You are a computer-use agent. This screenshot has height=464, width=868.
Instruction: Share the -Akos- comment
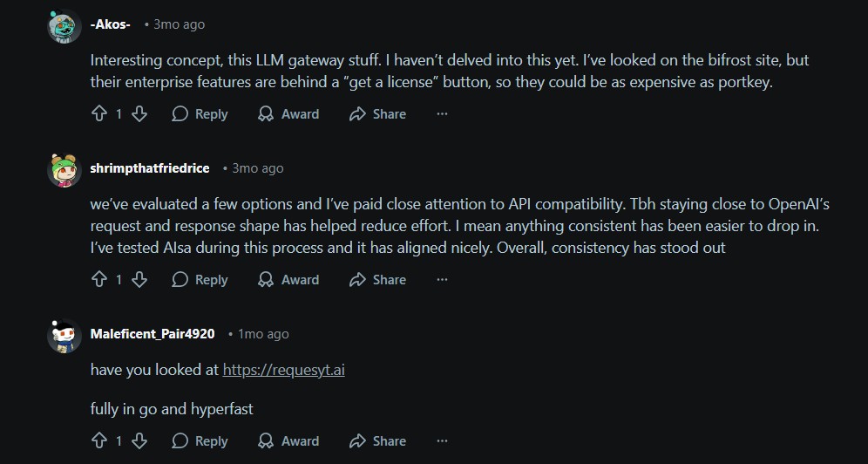point(377,114)
